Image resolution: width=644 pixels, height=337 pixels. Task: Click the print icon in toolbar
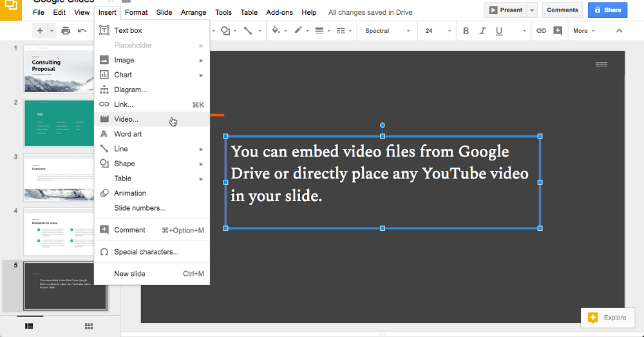click(66, 31)
